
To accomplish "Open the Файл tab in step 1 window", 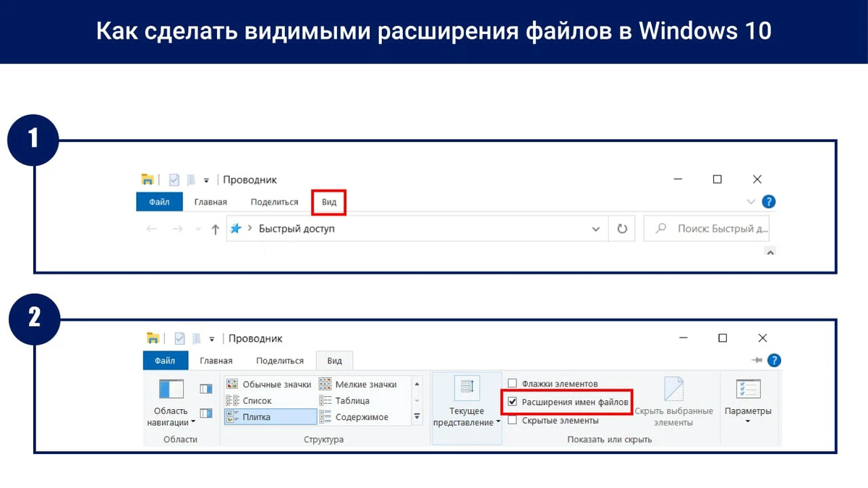I will 159,202.
